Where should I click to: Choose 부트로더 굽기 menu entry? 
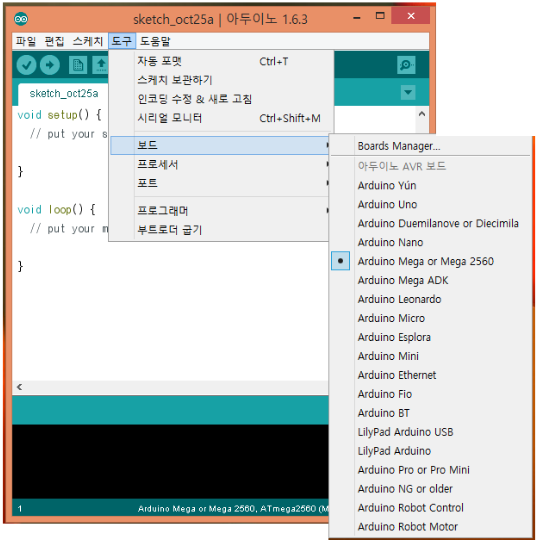coord(220,230)
